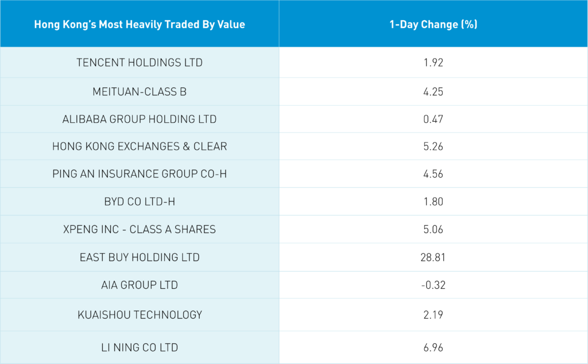Click the Tencent Holdings Ltd row name

pyautogui.click(x=140, y=63)
